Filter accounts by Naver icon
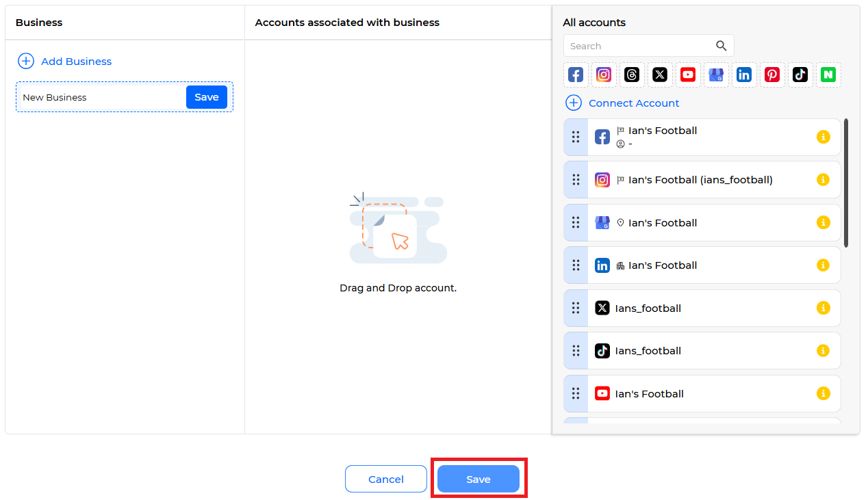The width and height of the screenshot is (868, 500). click(828, 75)
